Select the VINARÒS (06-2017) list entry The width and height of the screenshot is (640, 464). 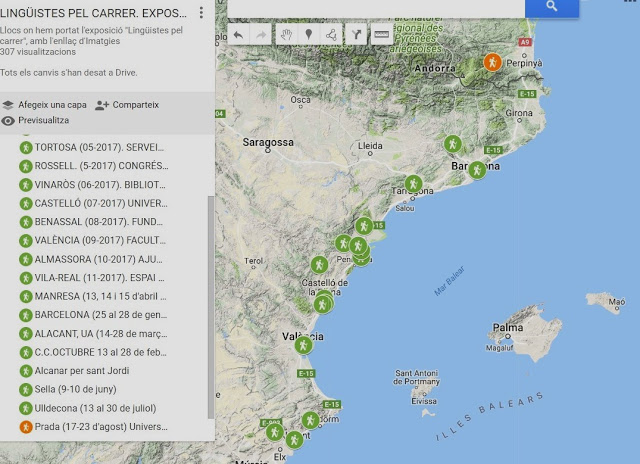[x=100, y=185]
